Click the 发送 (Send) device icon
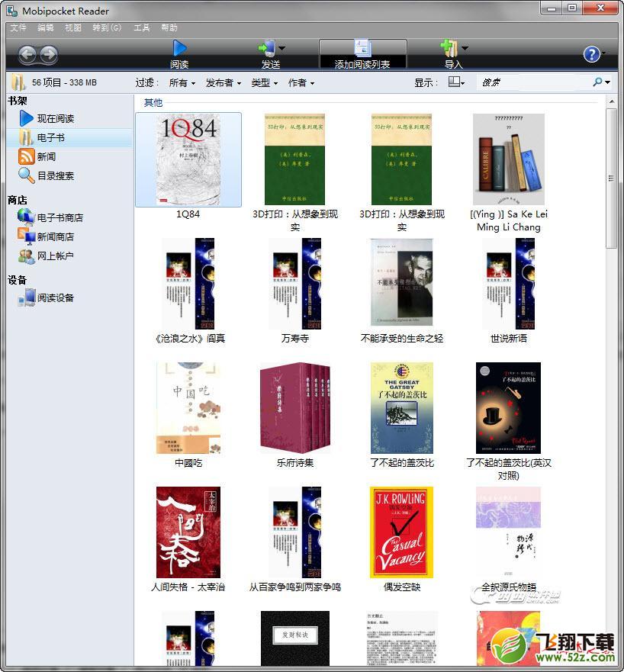Image resolution: width=624 pixels, height=672 pixels. point(268,48)
